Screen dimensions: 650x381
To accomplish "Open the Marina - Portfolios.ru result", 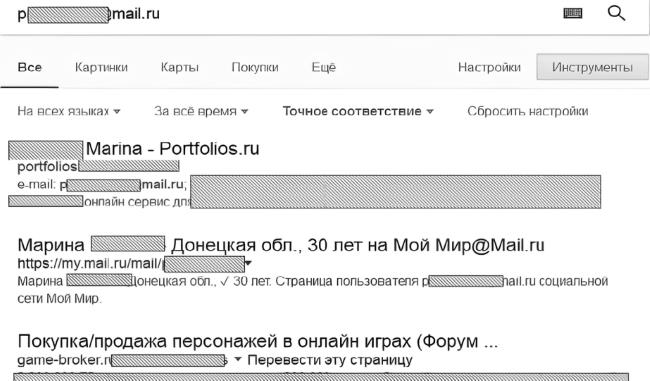I will pyautogui.click(x=134, y=148).
